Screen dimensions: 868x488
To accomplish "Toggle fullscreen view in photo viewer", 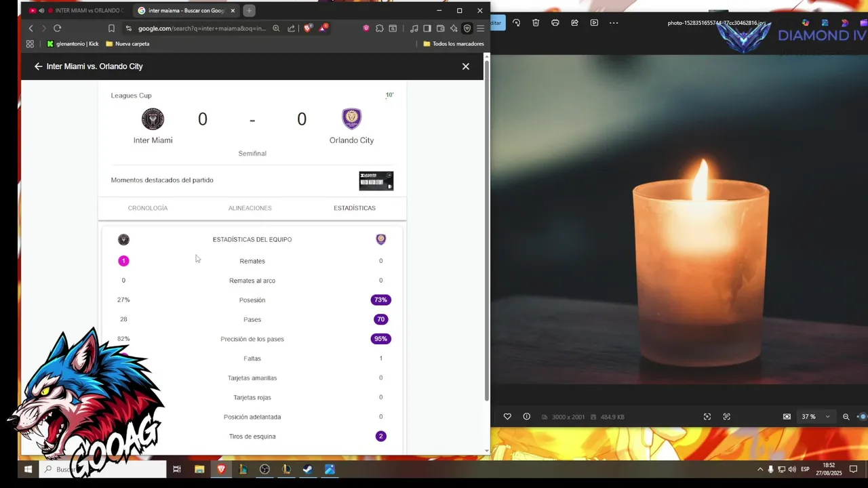I will [707, 417].
